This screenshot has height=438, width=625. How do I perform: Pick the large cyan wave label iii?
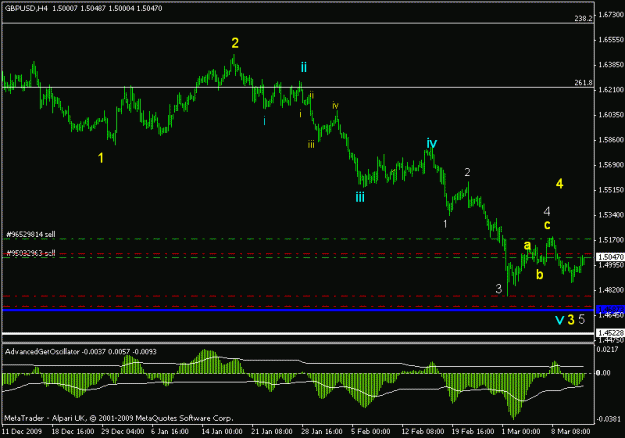[360, 197]
